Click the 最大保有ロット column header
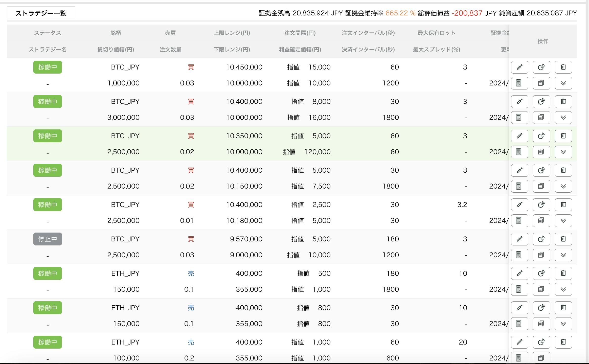 coord(436,33)
